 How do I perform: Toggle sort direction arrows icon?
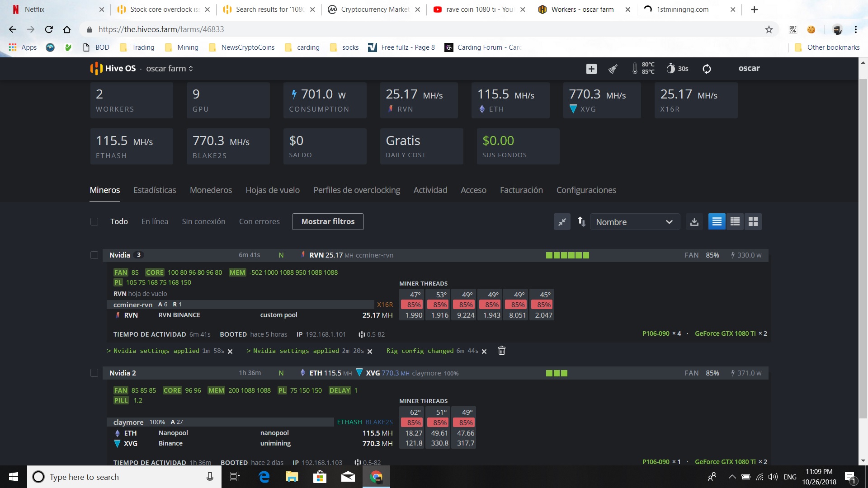pyautogui.click(x=581, y=222)
